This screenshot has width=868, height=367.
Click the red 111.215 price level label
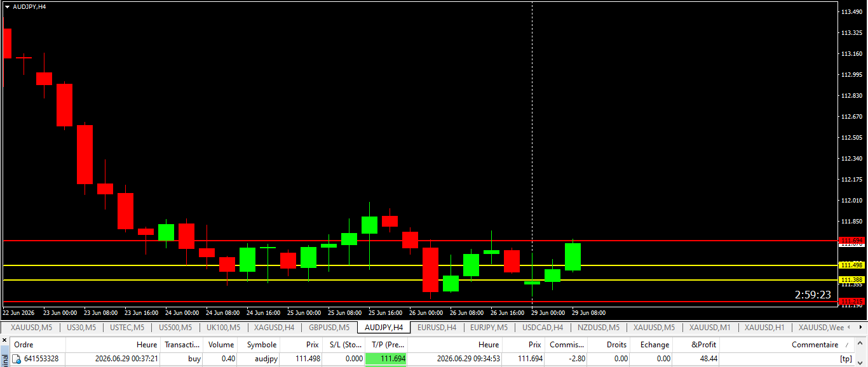point(851,301)
